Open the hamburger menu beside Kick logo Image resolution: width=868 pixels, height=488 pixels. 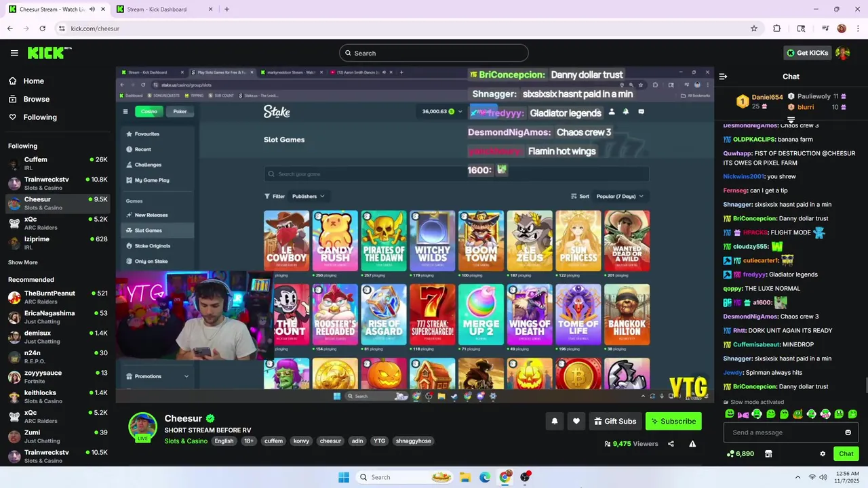14,53
